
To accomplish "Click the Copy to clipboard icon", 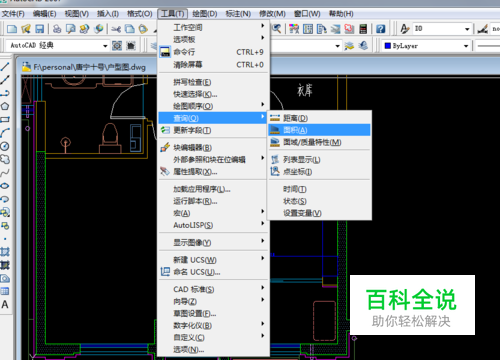I will point(130,29).
